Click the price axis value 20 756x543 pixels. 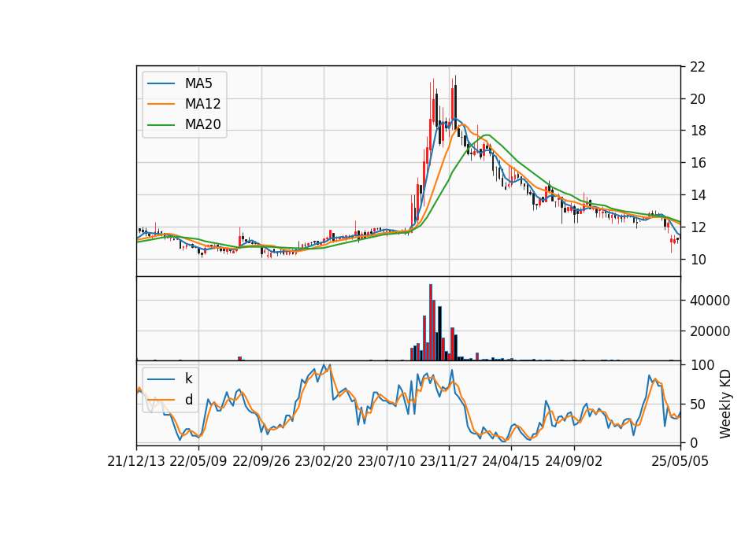tap(698, 99)
